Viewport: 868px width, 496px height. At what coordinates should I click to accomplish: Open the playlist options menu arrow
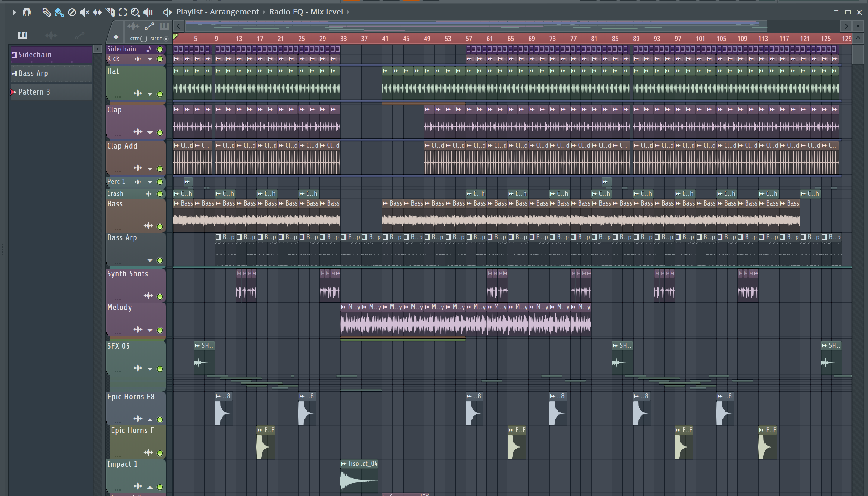pos(14,12)
